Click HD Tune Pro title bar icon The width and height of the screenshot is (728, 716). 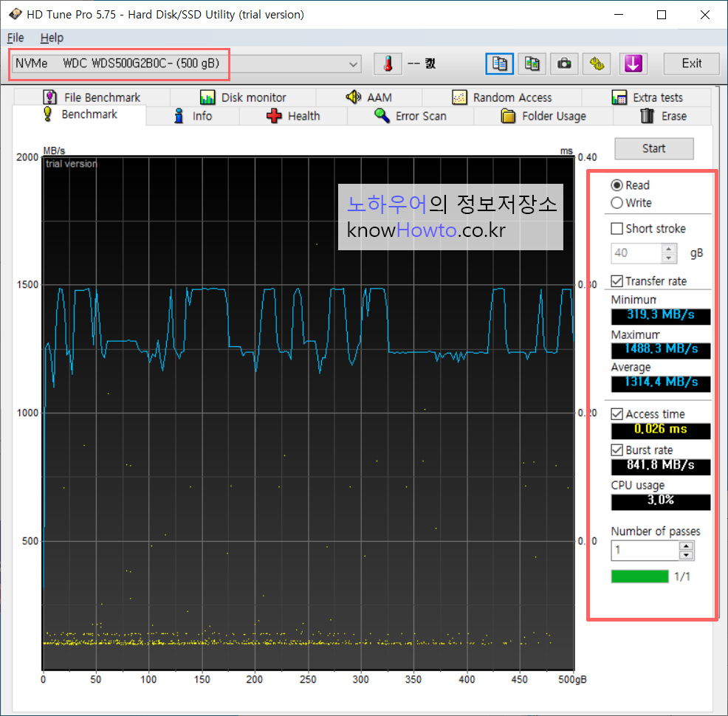coord(15,14)
